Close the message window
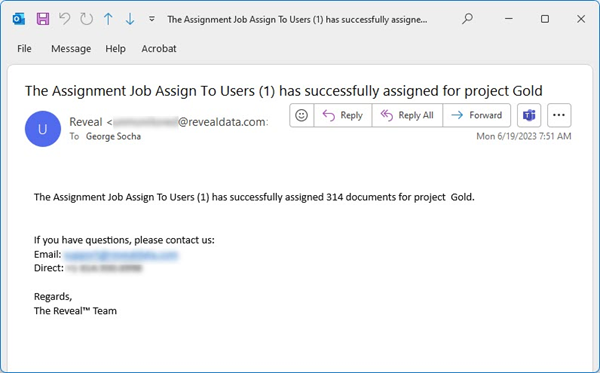This screenshot has height=373, width=600. [x=581, y=19]
